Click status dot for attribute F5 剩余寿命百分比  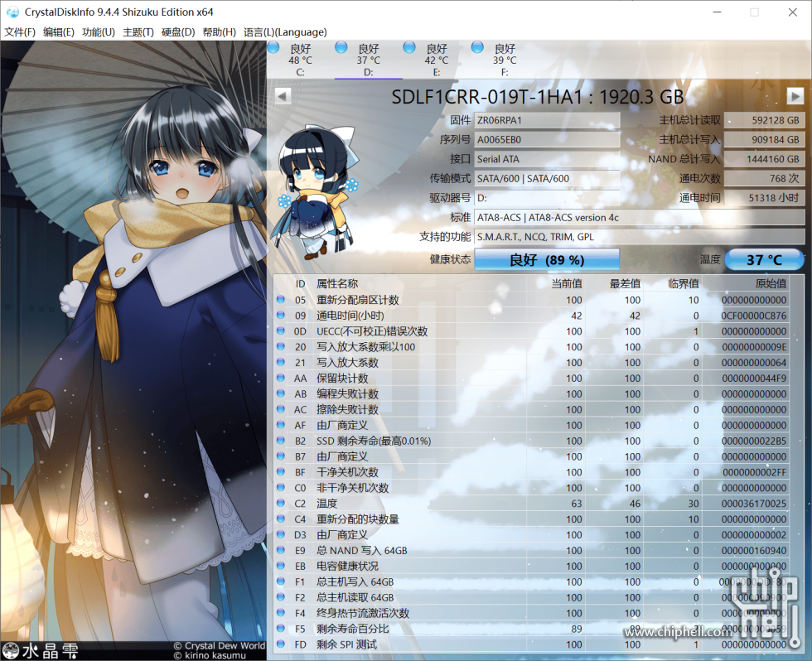pos(281,628)
